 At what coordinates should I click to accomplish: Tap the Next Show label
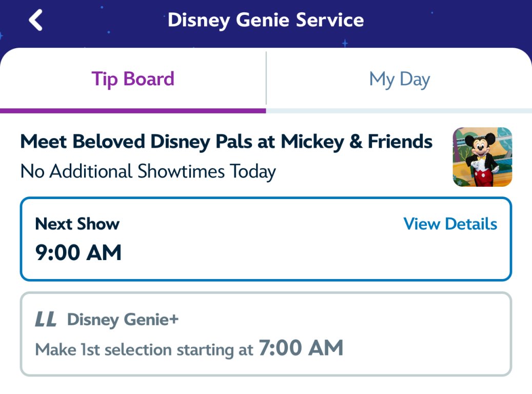[x=77, y=224]
